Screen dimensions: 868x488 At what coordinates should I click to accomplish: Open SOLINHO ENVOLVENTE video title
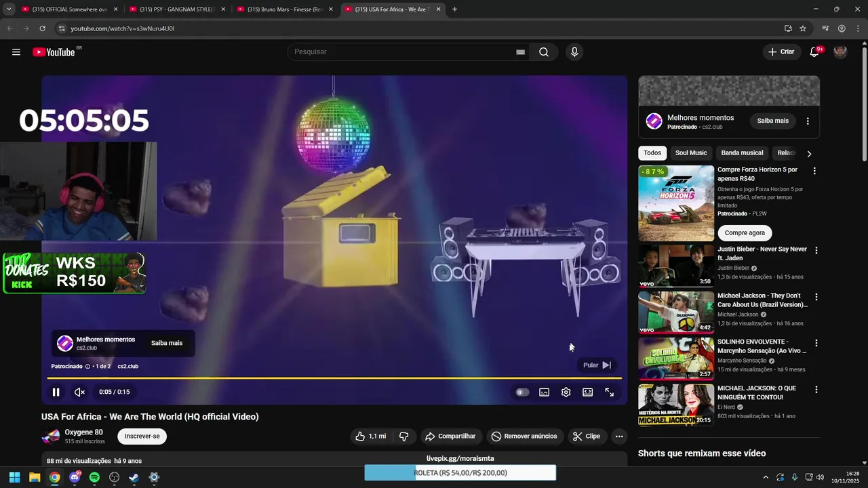(762, 346)
